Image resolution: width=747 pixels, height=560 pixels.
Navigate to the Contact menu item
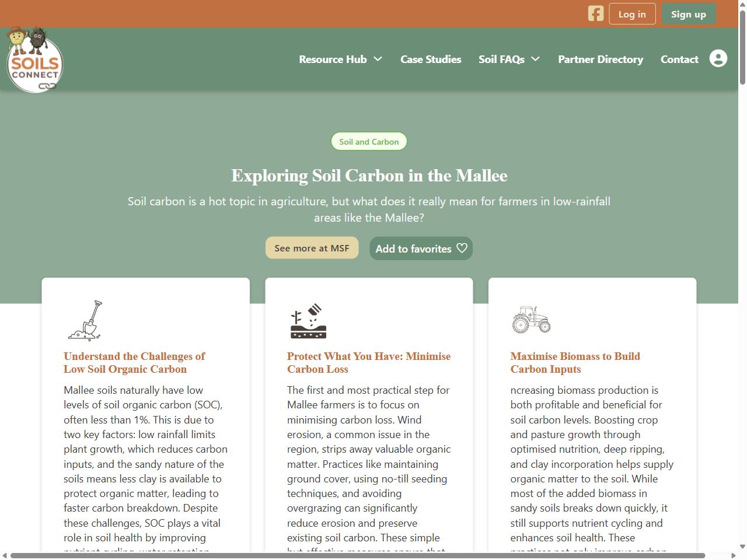[679, 59]
